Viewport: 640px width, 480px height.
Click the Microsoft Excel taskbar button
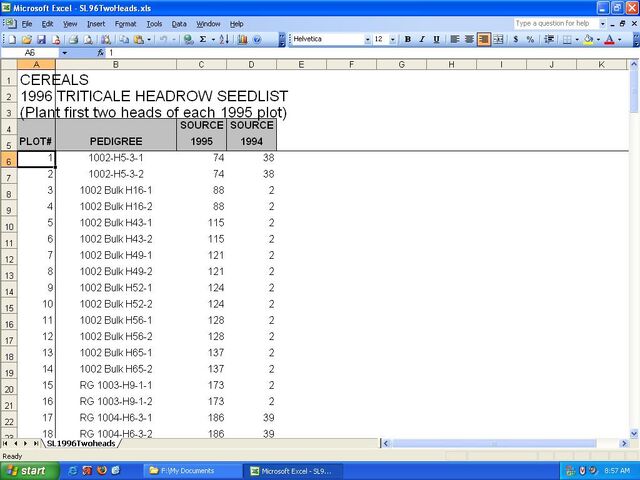point(292,471)
